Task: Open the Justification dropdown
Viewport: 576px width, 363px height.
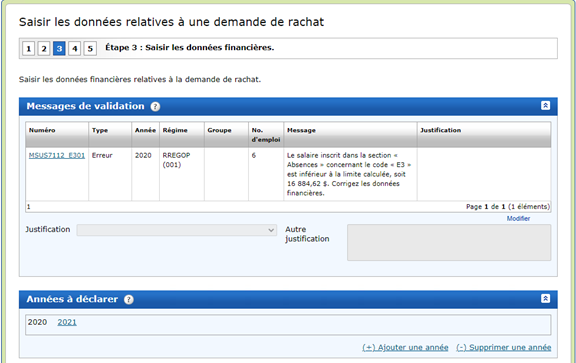Action: click(177, 230)
